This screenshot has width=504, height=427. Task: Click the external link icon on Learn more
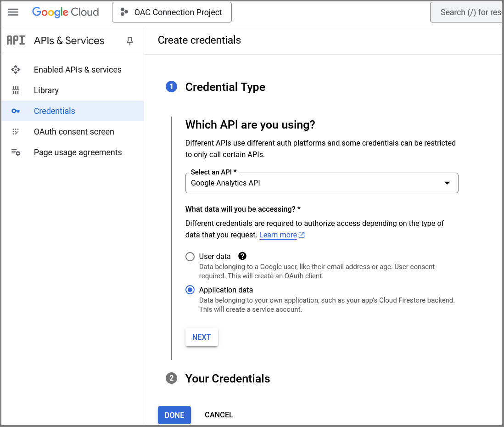click(301, 235)
